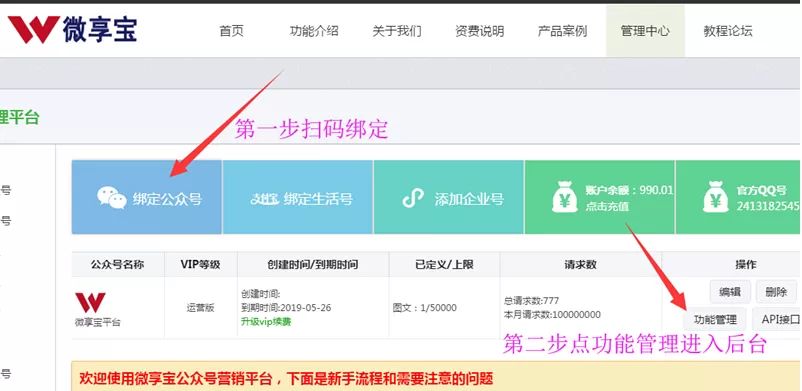Click 本月请求数:100000000 text
Viewport: 802px width, 391px height.
(552, 315)
